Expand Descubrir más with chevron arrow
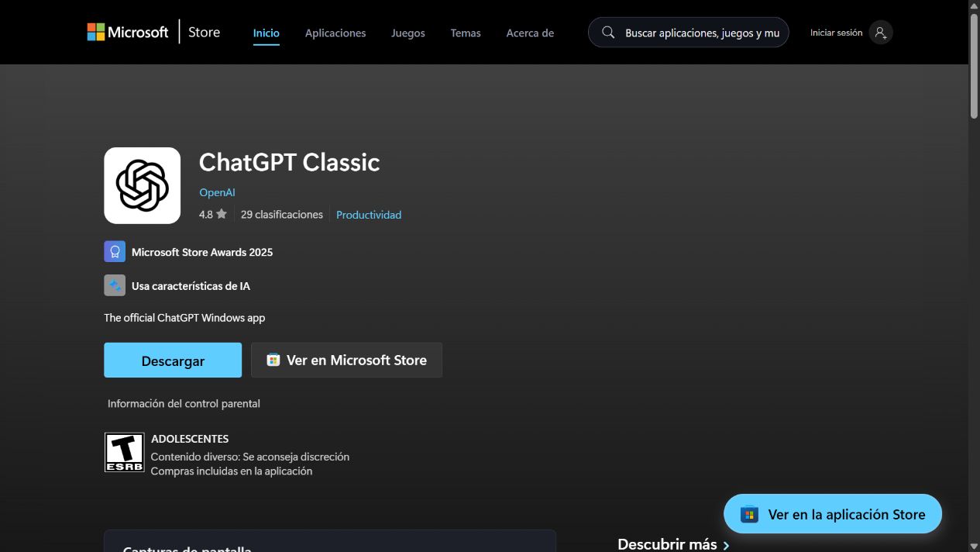The height and width of the screenshot is (552, 980). [x=726, y=545]
